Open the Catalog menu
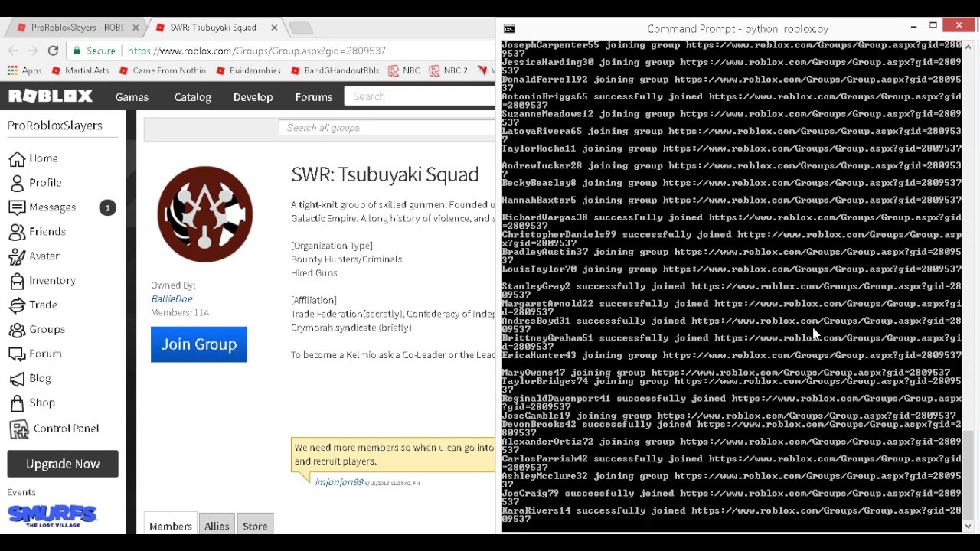The image size is (980, 551). coord(193,97)
